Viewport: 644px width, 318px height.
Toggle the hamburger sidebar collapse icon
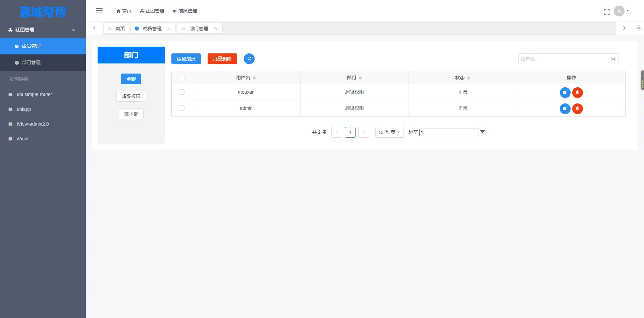(99, 10)
